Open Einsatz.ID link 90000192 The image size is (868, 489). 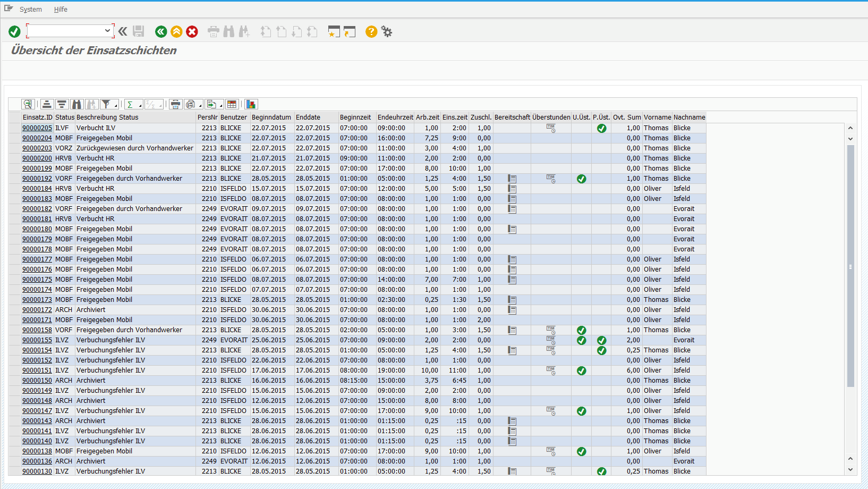pyautogui.click(x=37, y=179)
